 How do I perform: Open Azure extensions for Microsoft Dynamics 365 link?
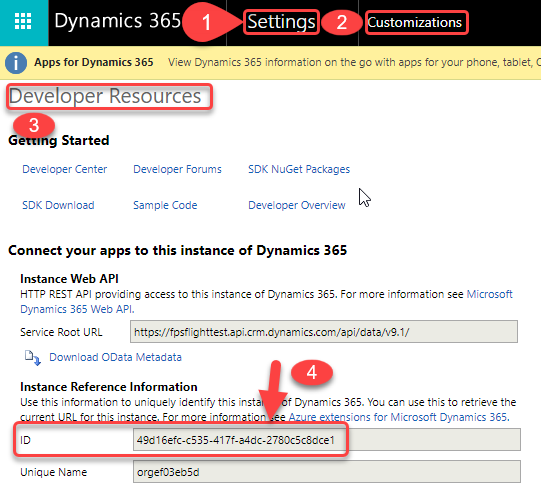pyautogui.click(x=398, y=417)
